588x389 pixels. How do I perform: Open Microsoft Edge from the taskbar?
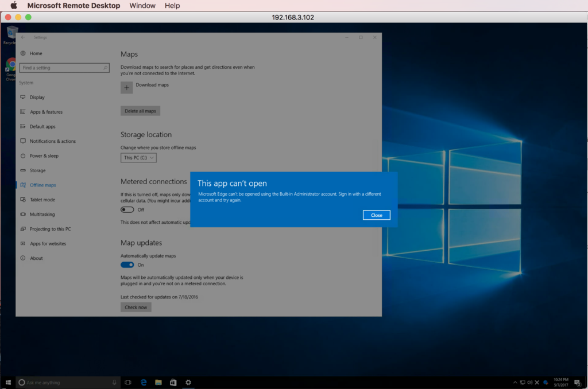tap(143, 382)
